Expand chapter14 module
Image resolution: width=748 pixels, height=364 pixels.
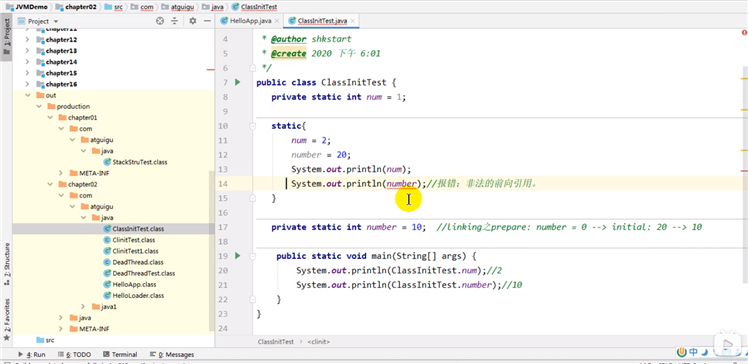point(27,62)
